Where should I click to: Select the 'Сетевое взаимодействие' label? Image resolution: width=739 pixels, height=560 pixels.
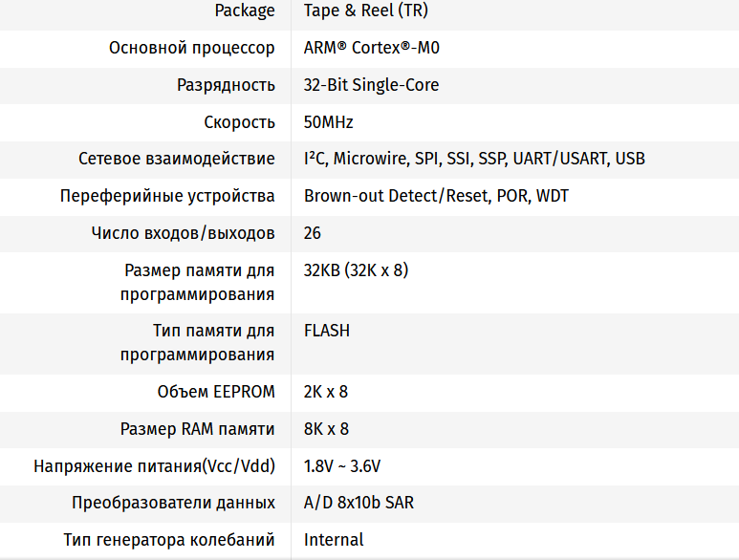(x=177, y=159)
